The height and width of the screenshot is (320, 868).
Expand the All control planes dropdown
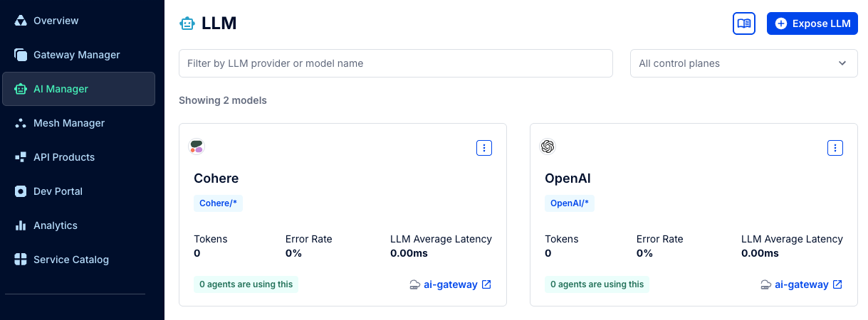tap(744, 63)
